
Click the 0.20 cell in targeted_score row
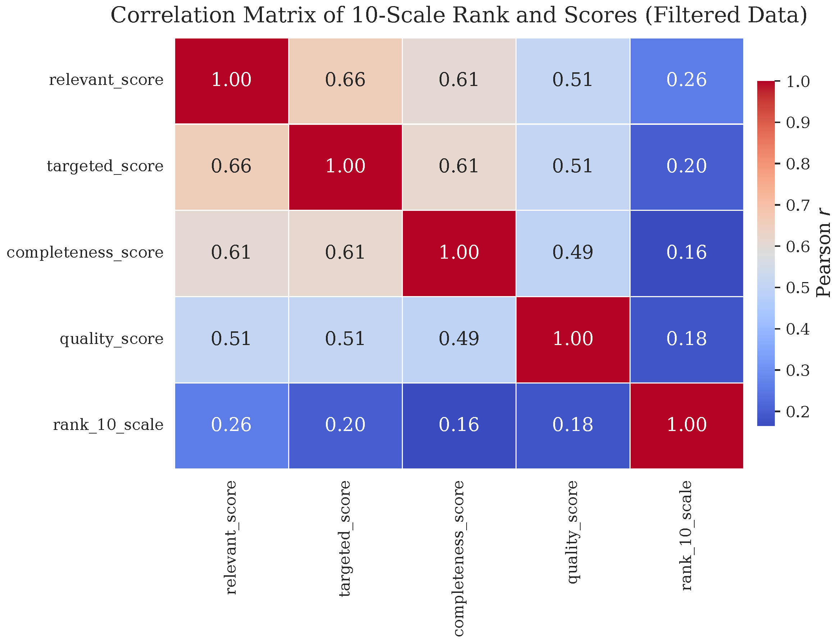686,167
